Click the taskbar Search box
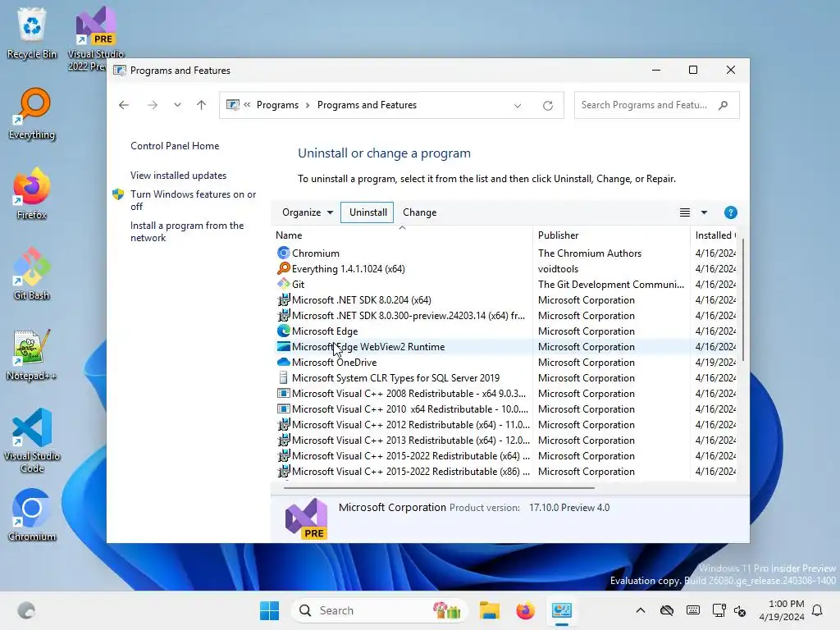This screenshot has height=630, width=840. [379, 610]
